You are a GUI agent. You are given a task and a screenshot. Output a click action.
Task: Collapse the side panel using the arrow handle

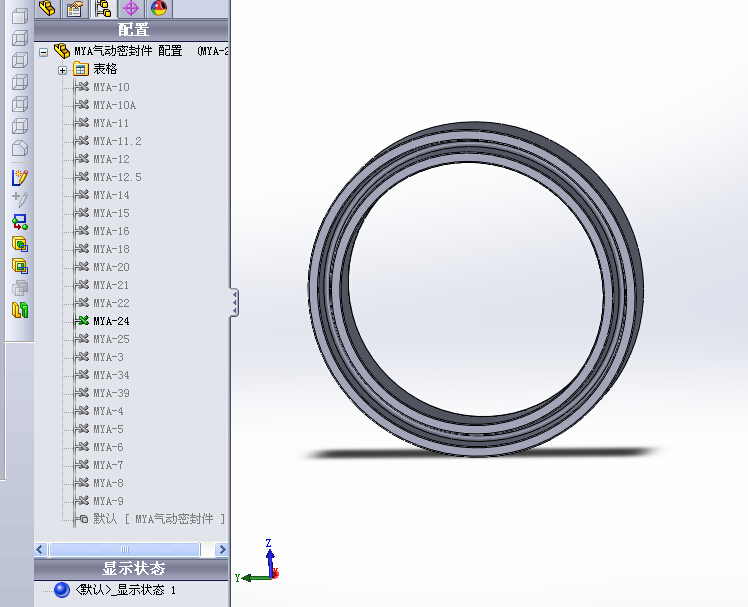[x=234, y=303]
